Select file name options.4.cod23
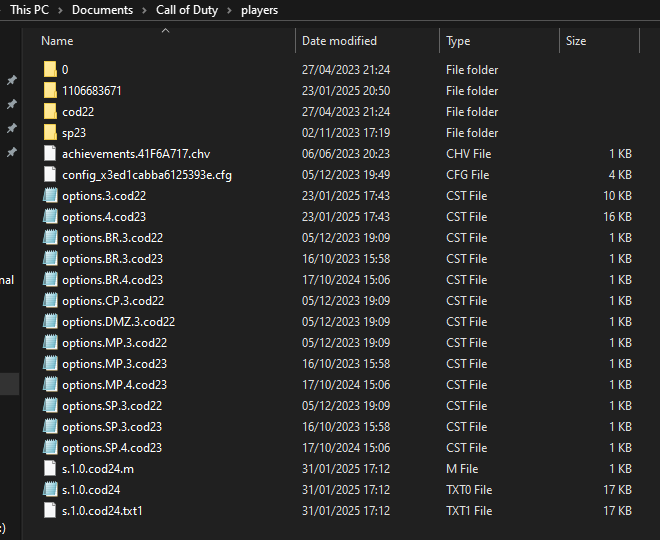 click(104, 217)
